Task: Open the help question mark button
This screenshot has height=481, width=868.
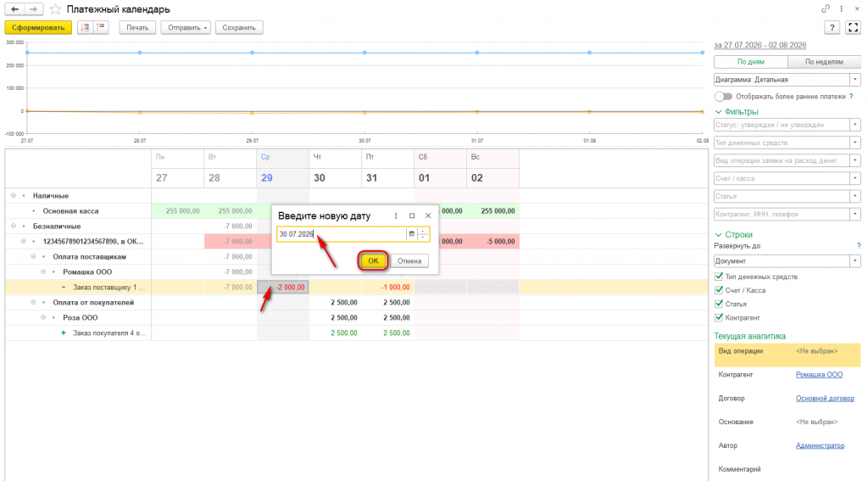Action: click(x=832, y=28)
